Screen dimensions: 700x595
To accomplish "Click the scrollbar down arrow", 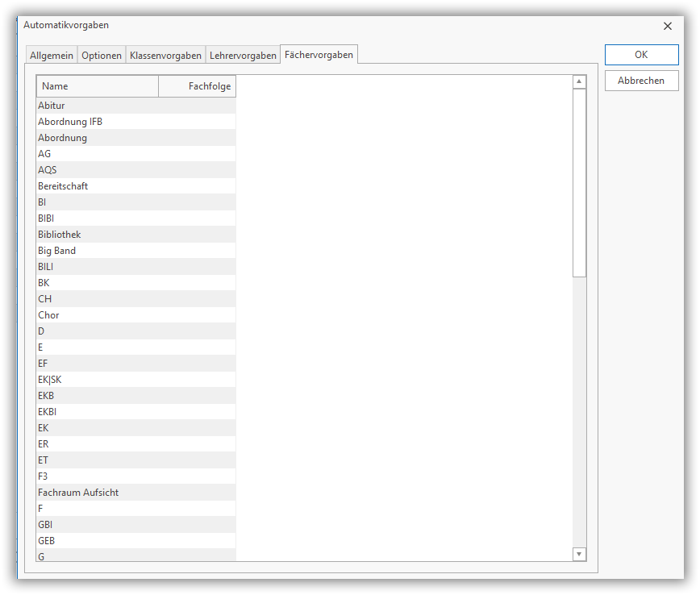I will point(579,554).
